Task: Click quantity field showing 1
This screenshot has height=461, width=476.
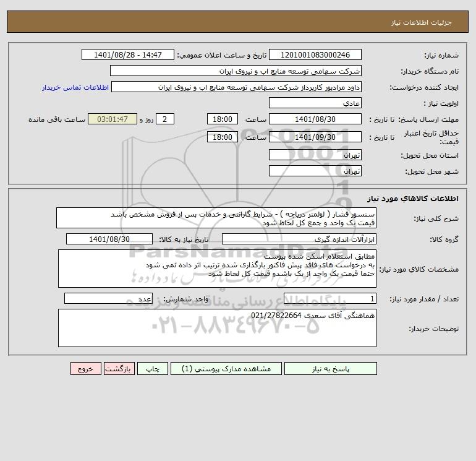Action: click(330, 298)
